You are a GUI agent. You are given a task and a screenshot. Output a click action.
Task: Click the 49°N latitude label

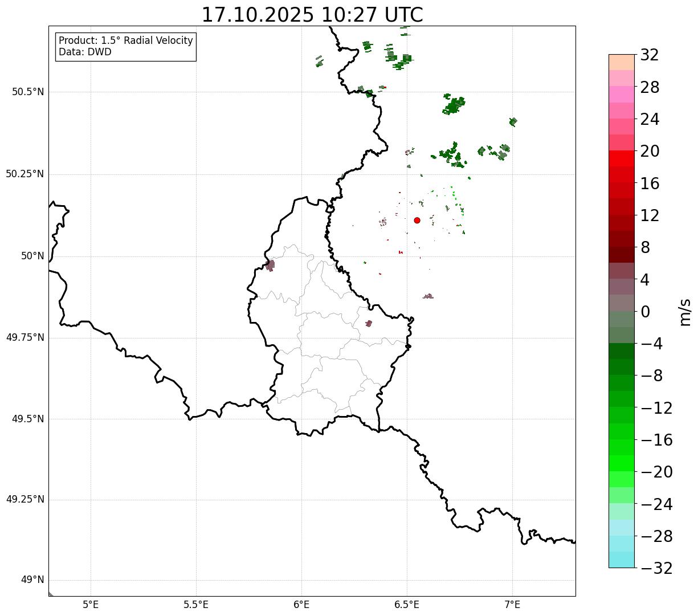pyautogui.click(x=32, y=580)
